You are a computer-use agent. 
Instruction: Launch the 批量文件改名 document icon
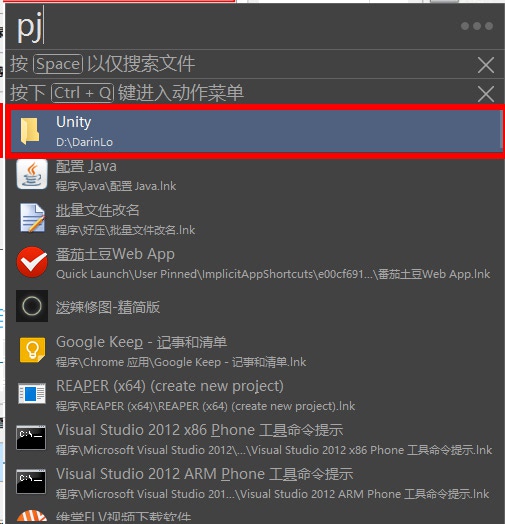[32, 218]
